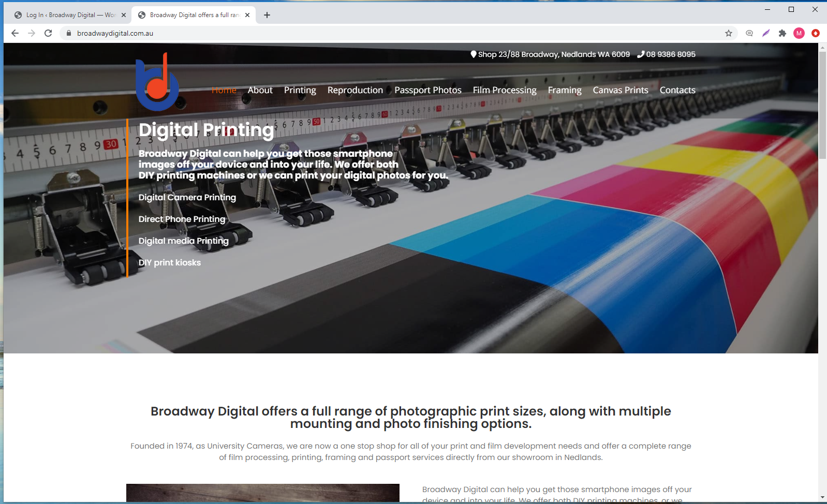Close the Chrome window
The width and height of the screenshot is (827, 504).
pyautogui.click(x=815, y=9)
